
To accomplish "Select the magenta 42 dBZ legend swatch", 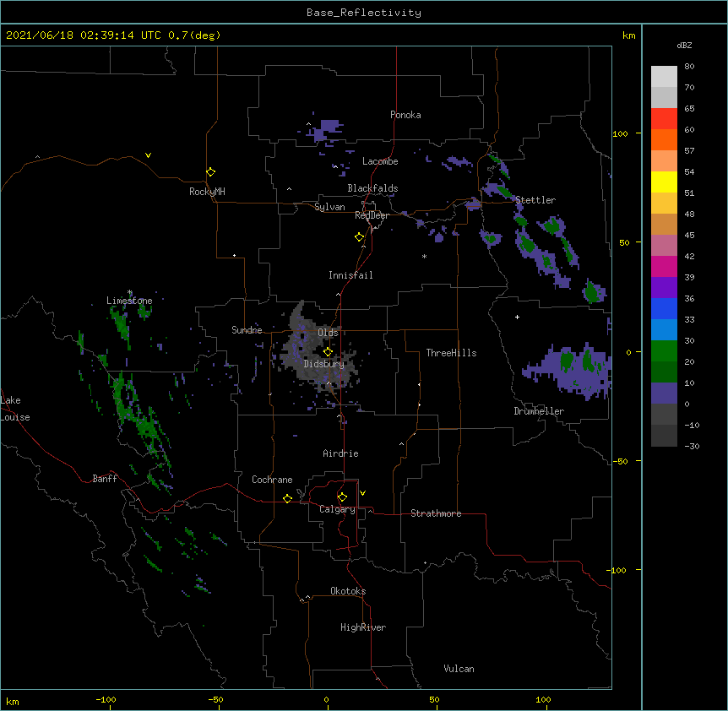I will (x=664, y=266).
